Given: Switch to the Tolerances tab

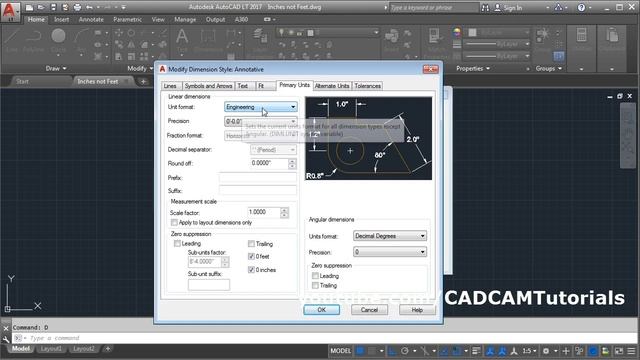Looking at the screenshot, I should click(x=367, y=86).
